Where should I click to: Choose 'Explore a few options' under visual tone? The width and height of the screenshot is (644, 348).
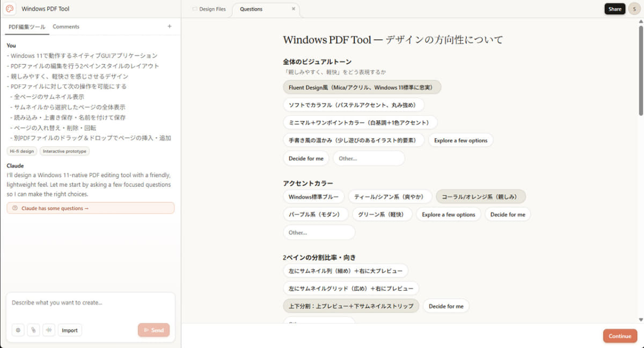click(460, 140)
